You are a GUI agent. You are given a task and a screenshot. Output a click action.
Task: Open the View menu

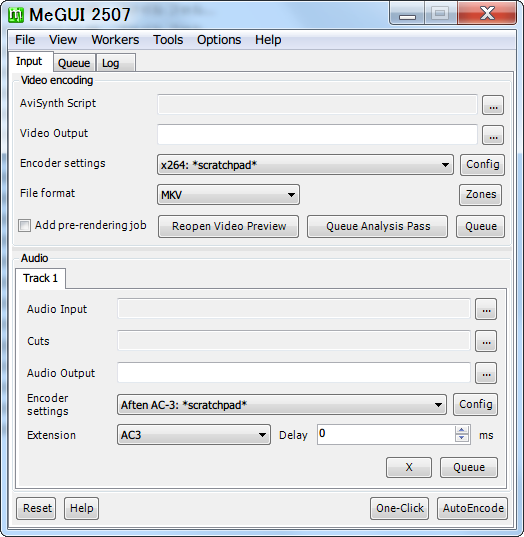coord(63,40)
